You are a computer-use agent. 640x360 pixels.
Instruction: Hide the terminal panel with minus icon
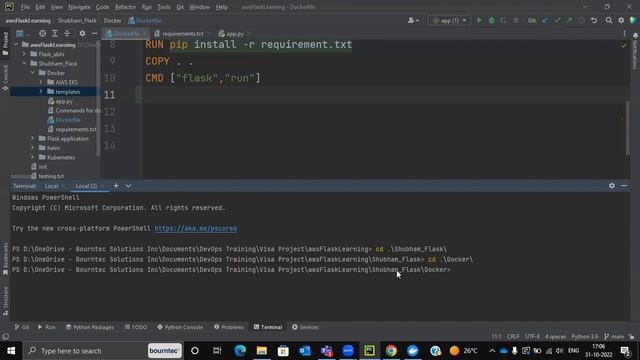(x=624, y=186)
